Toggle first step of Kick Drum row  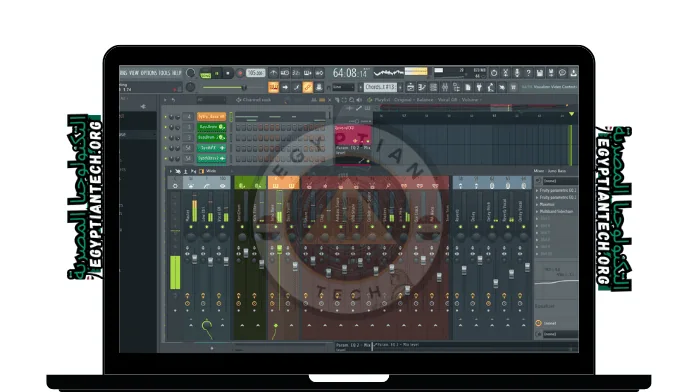pyautogui.click(x=239, y=127)
